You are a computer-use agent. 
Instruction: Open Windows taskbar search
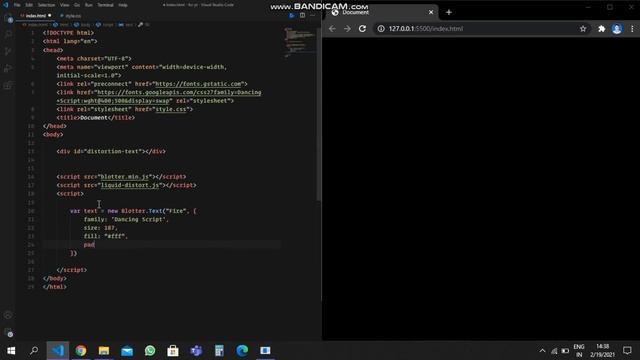(34, 350)
